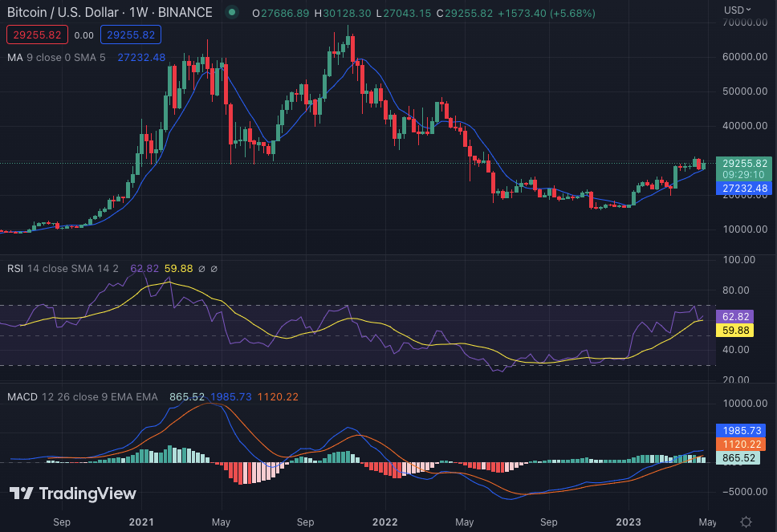This screenshot has width=777, height=532.
Task: Click the orange "1120.22" value in MACD legend
Action: coord(278,396)
